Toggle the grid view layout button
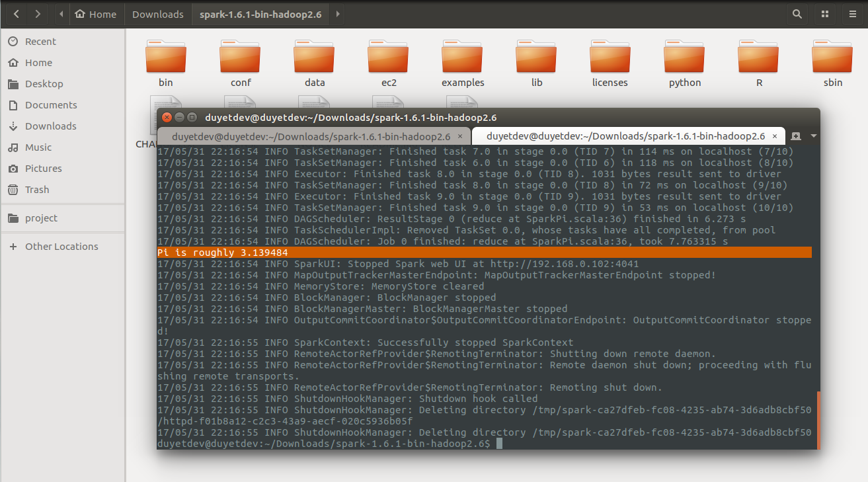The image size is (868, 482). point(825,14)
